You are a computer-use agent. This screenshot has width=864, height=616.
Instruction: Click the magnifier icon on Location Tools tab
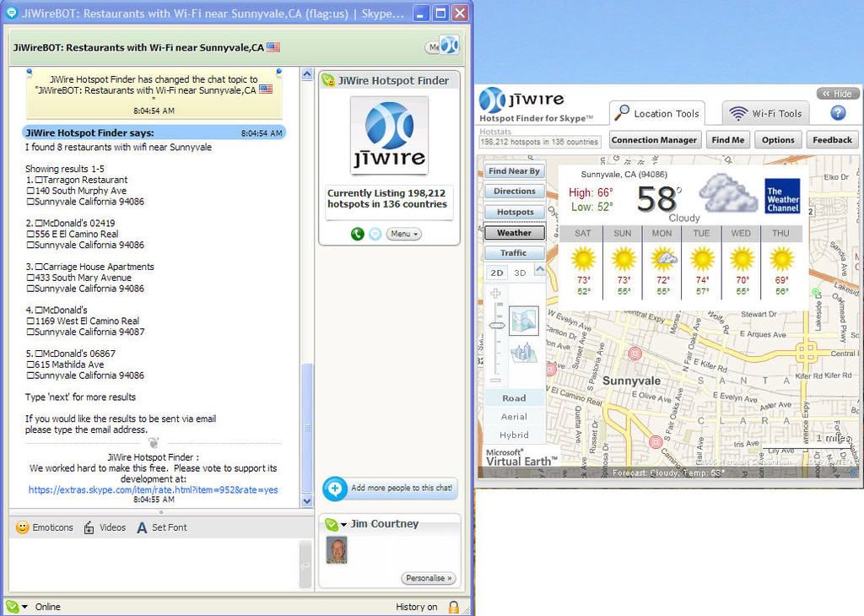[x=622, y=112]
